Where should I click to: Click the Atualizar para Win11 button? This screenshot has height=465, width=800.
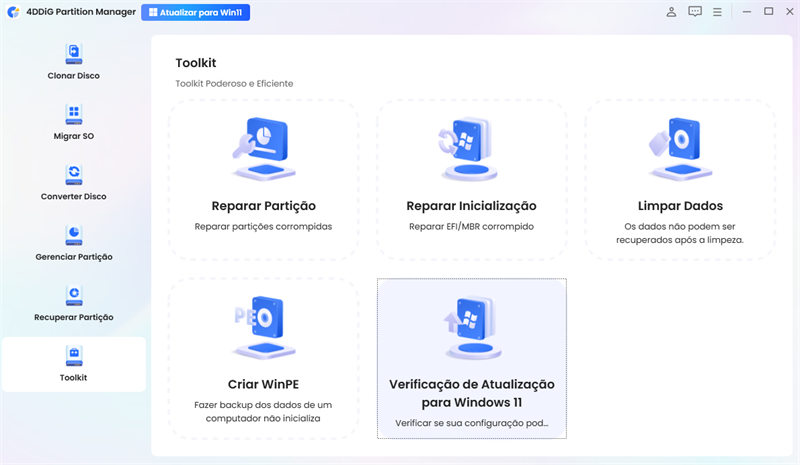coord(195,12)
